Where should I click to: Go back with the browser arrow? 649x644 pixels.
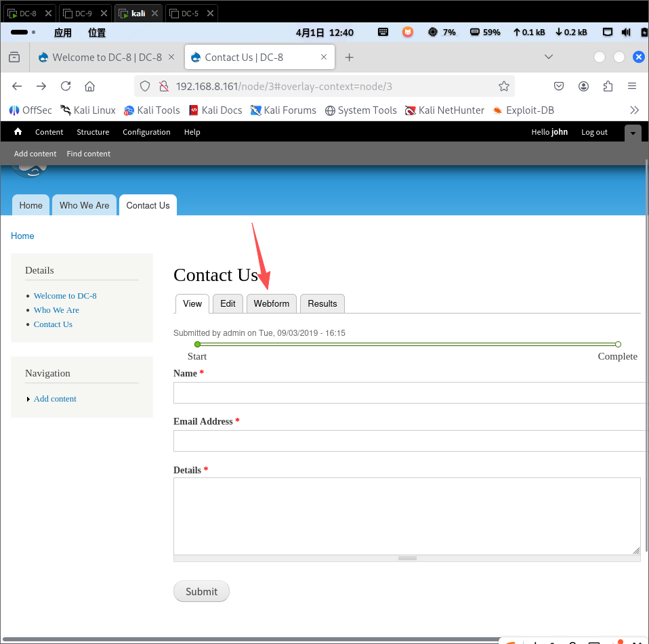pos(18,86)
